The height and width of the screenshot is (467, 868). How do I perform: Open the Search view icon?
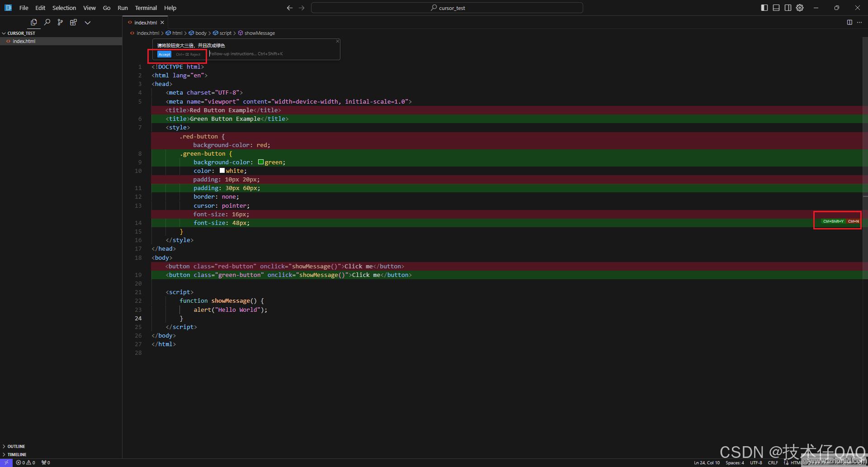[47, 22]
